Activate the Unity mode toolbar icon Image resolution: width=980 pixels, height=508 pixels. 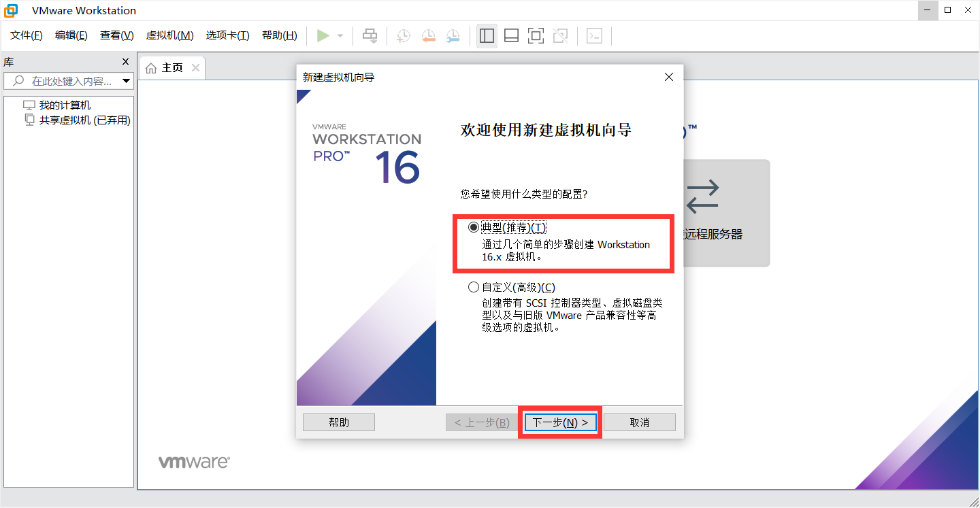(560, 35)
